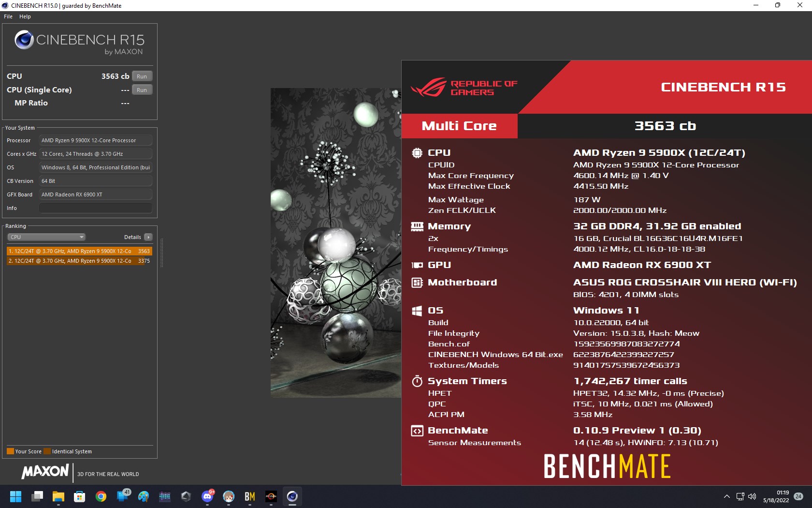812x508 pixels.
Task: Click the CPU chip icon in BenchMate
Action: pyautogui.click(x=417, y=153)
